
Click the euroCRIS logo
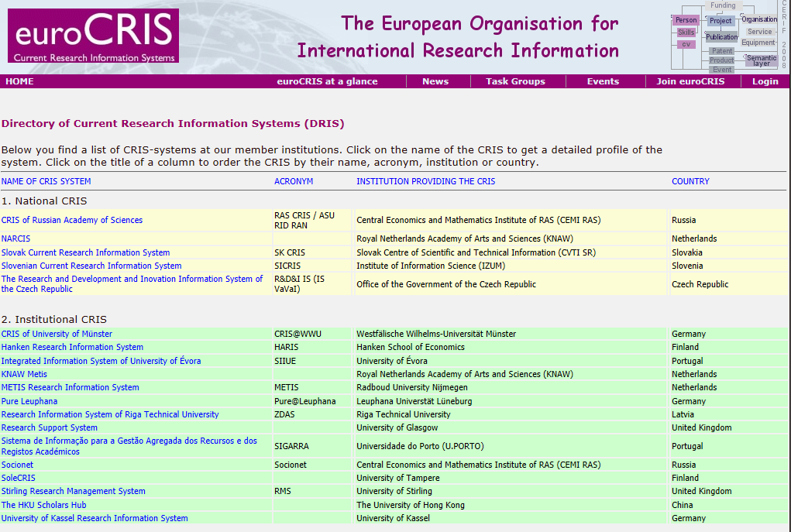point(93,36)
